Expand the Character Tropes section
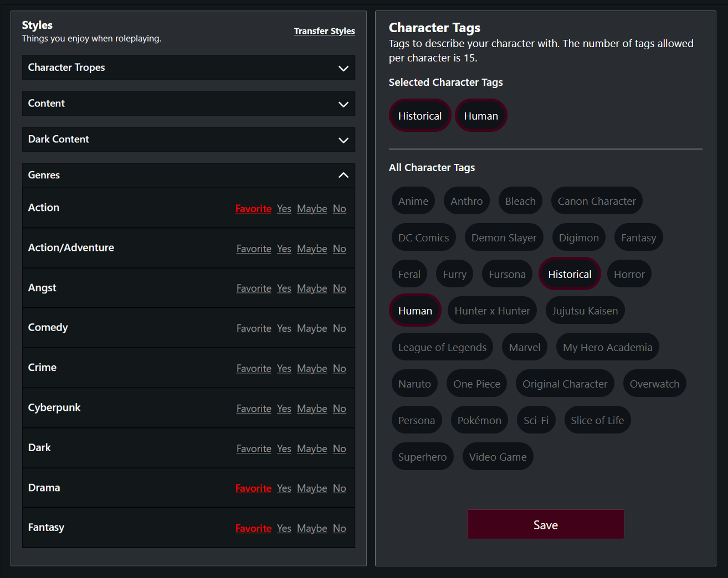 188,68
